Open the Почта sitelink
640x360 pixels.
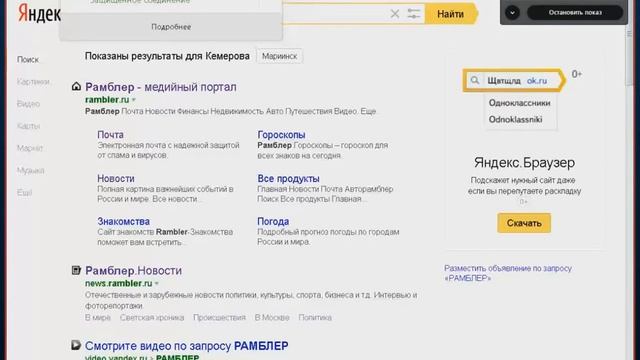[110, 135]
